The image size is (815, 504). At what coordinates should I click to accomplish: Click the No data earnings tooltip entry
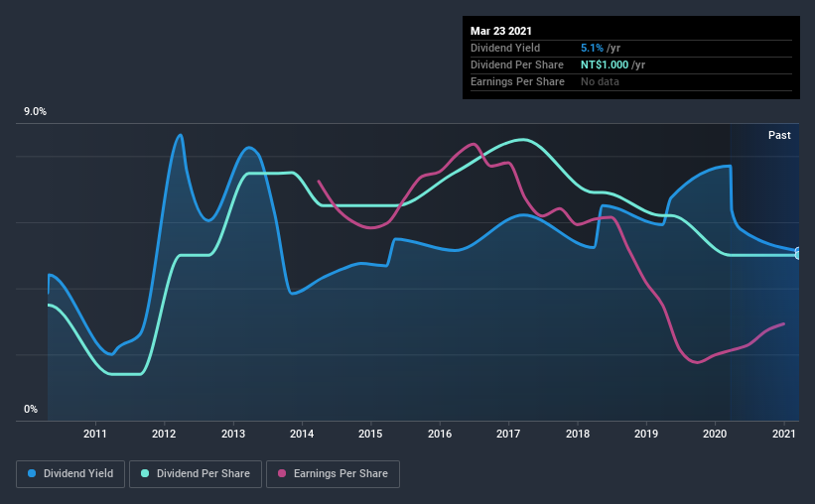(x=600, y=81)
